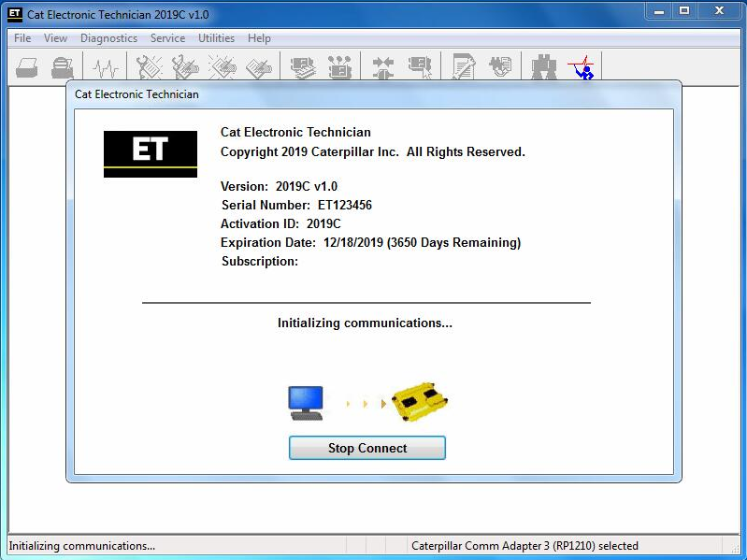Open the View menu
The width and height of the screenshot is (747, 560).
tap(55, 38)
